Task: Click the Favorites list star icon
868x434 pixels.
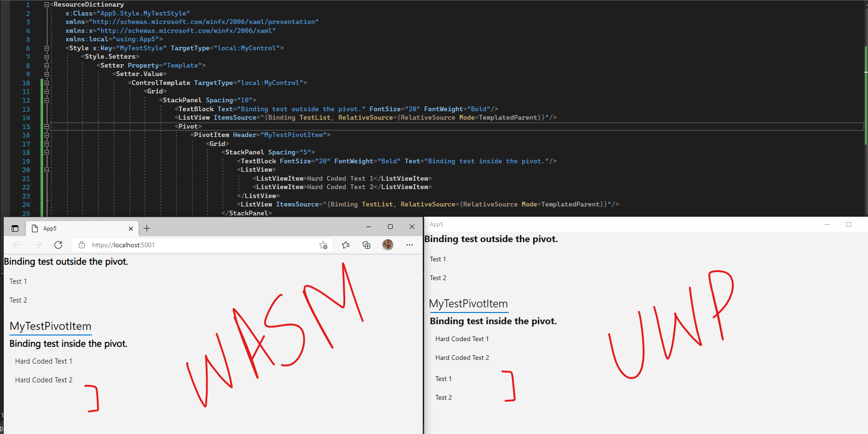Action: (x=346, y=244)
